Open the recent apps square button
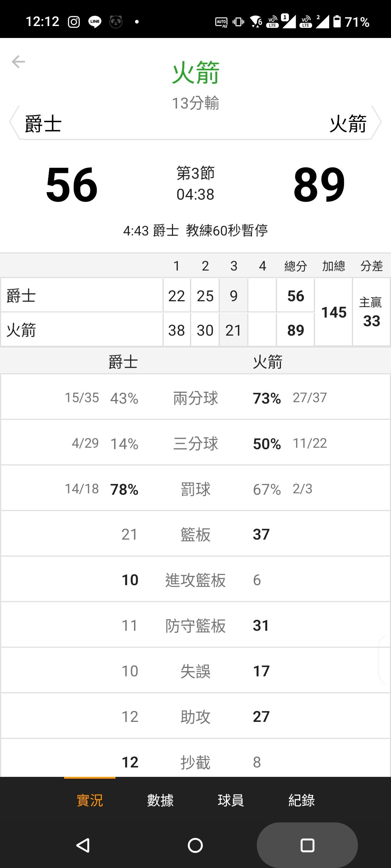The width and height of the screenshot is (391, 868). coord(307,845)
